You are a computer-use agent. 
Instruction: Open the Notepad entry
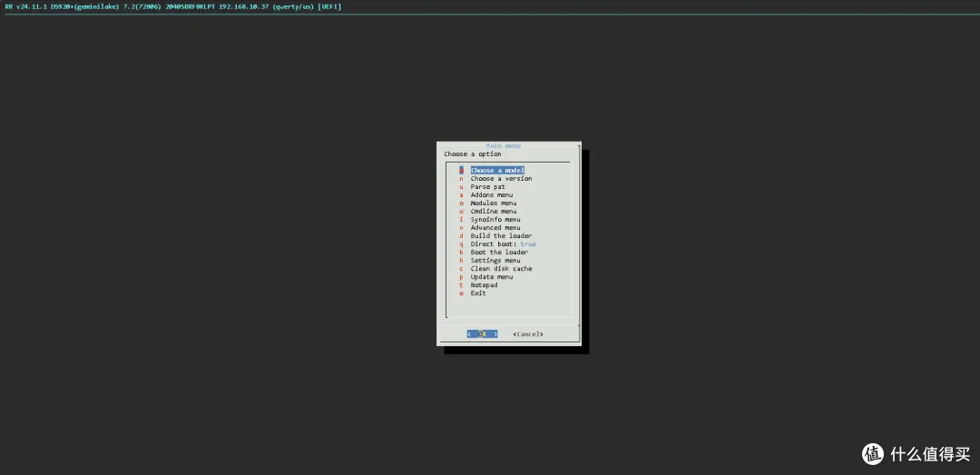(484, 285)
